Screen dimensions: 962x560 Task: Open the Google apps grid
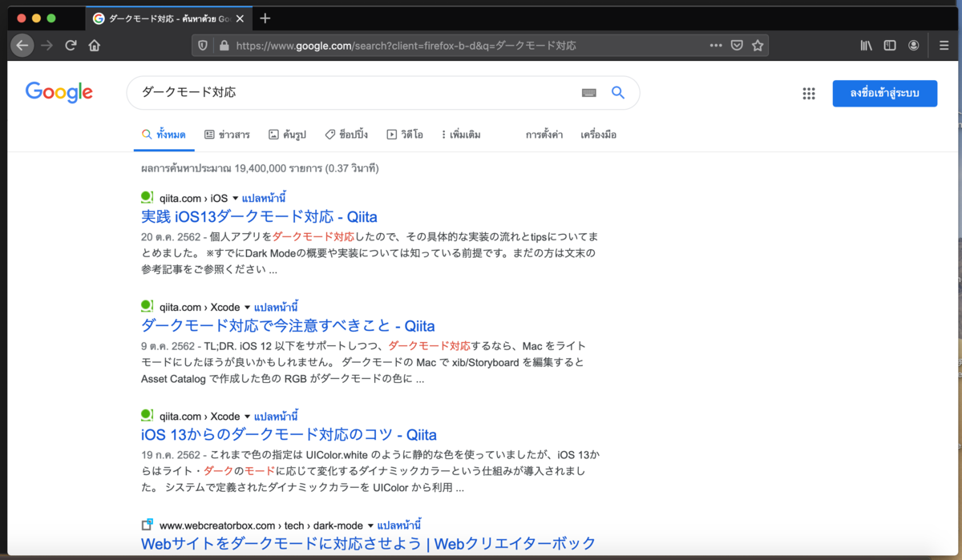(809, 94)
